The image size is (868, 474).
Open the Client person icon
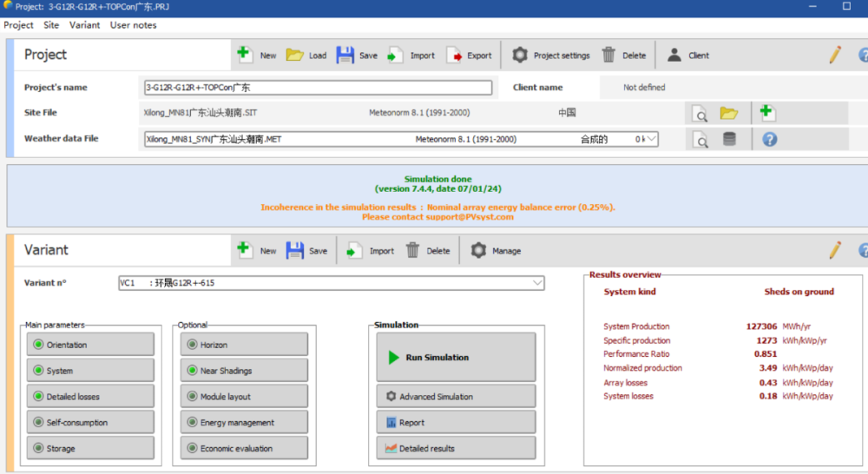click(674, 56)
